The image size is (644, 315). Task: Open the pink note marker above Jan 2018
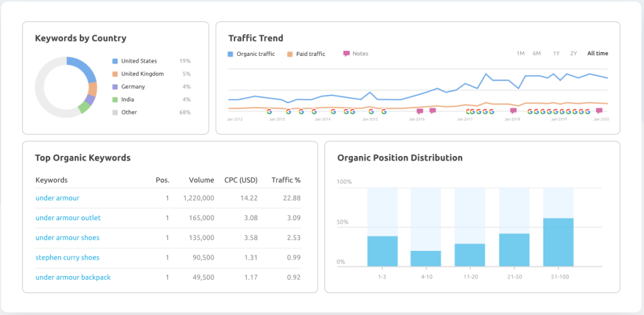tap(513, 111)
